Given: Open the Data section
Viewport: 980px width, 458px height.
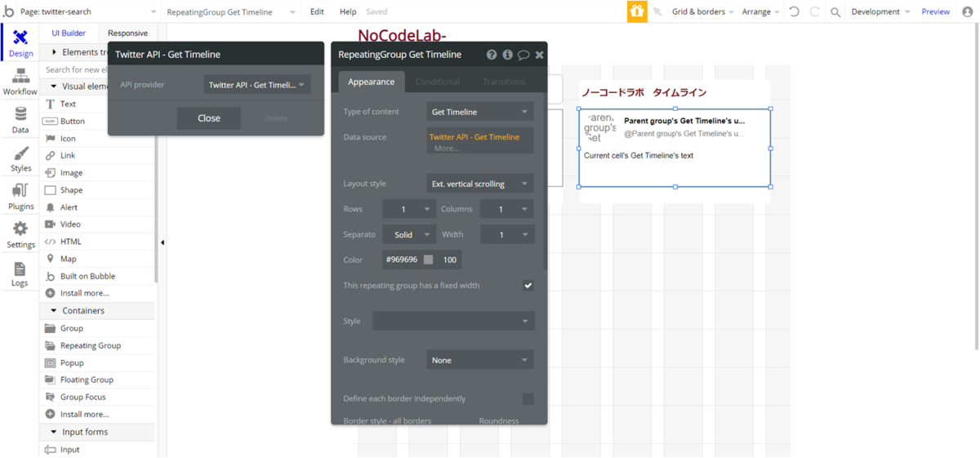Looking at the screenshot, I should (20, 121).
